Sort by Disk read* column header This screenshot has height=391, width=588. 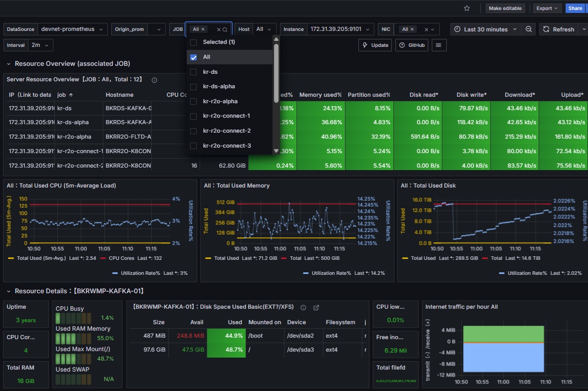point(424,95)
